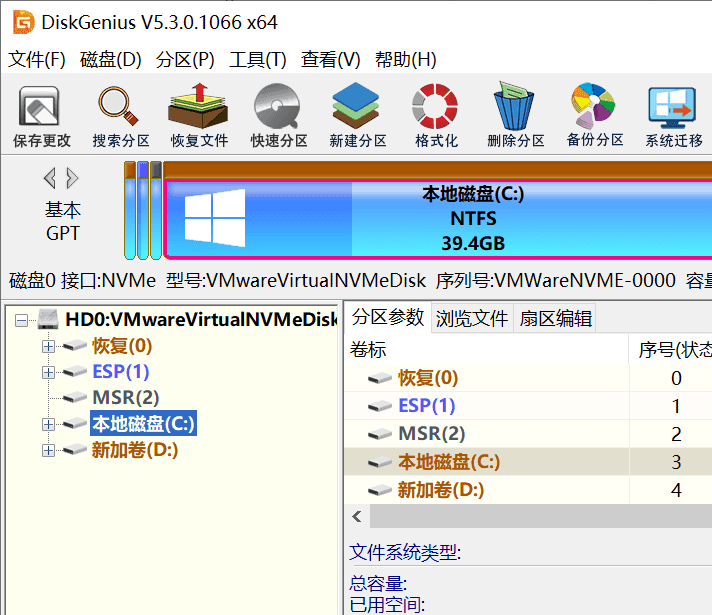Screen dimensions: 712x615
Task: Select ESP(1) in the disk tree
Action: [121, 372]
